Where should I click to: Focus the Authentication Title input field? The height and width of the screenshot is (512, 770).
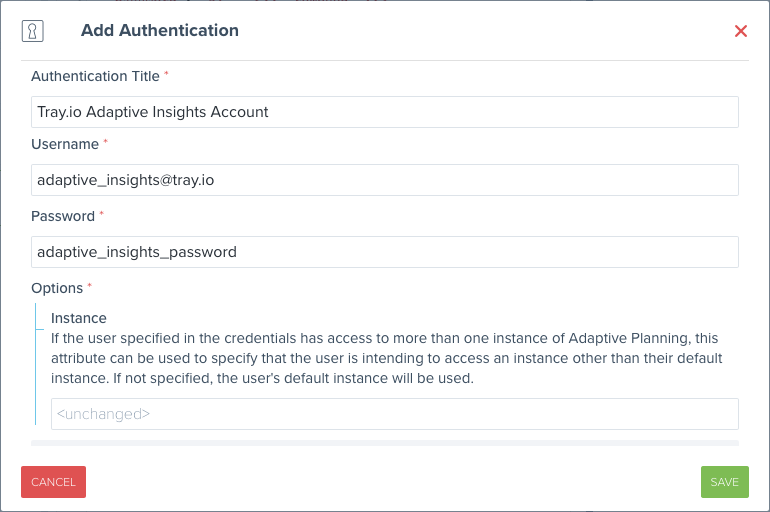point(385,112)
